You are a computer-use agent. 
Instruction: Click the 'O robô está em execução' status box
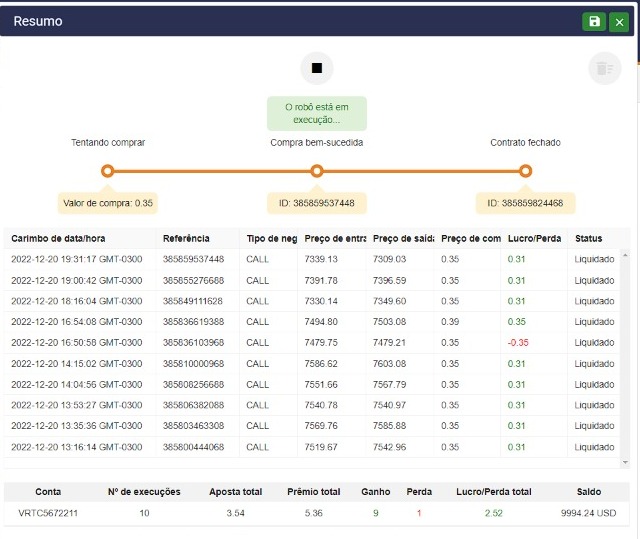(x=317, y=113)
